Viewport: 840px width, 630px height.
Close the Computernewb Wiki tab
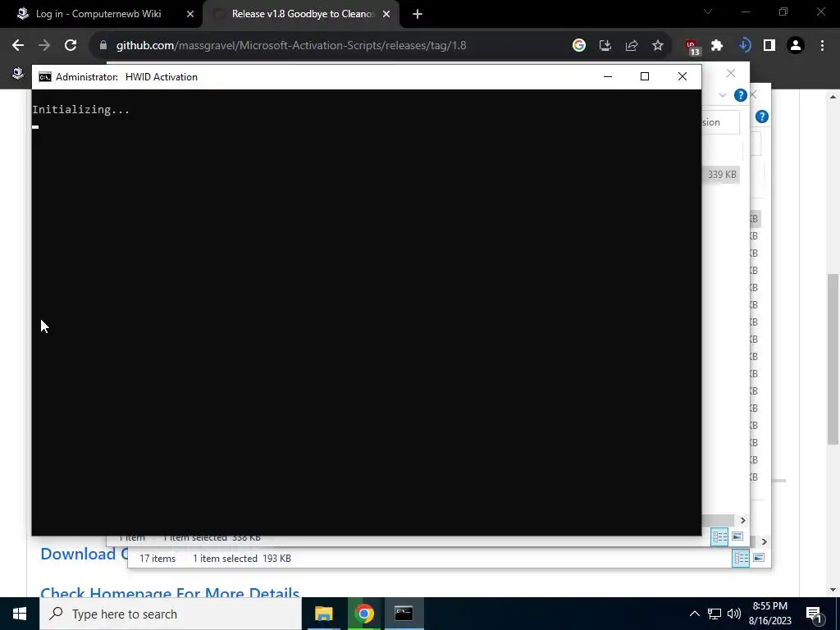(x=190, y=14)
